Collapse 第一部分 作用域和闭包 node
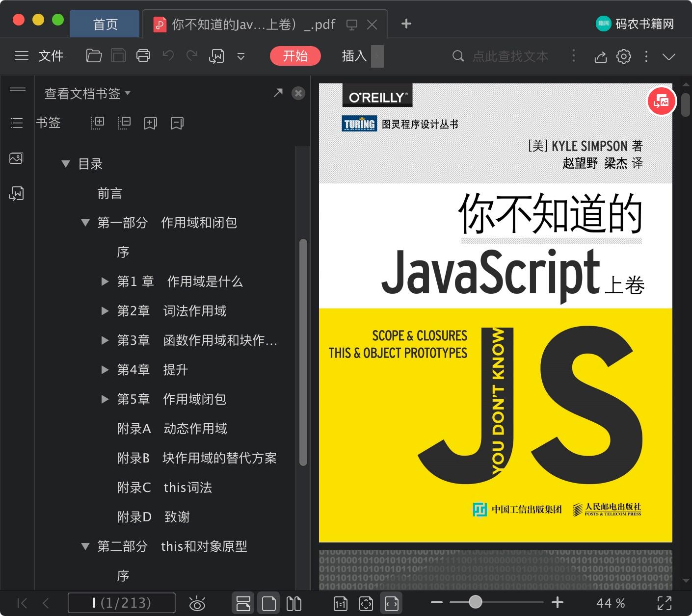This screenshot has height=616, width=692. [85, 223]
